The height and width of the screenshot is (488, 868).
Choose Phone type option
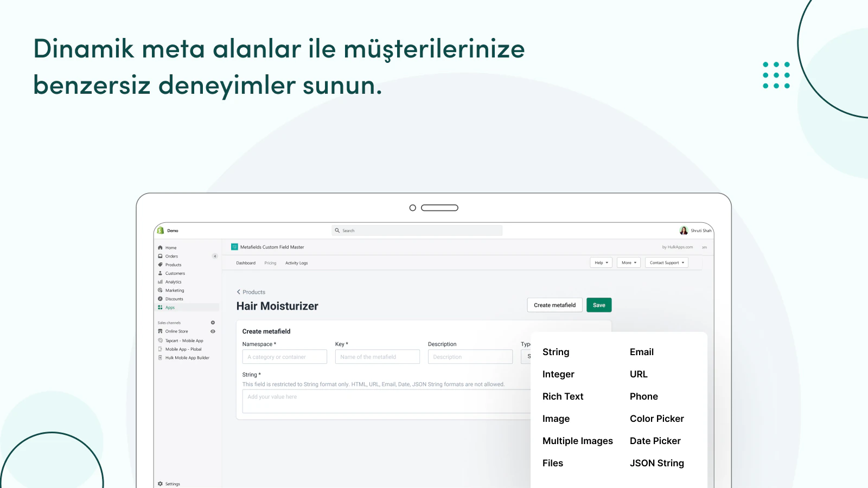(x=644, y=397)
